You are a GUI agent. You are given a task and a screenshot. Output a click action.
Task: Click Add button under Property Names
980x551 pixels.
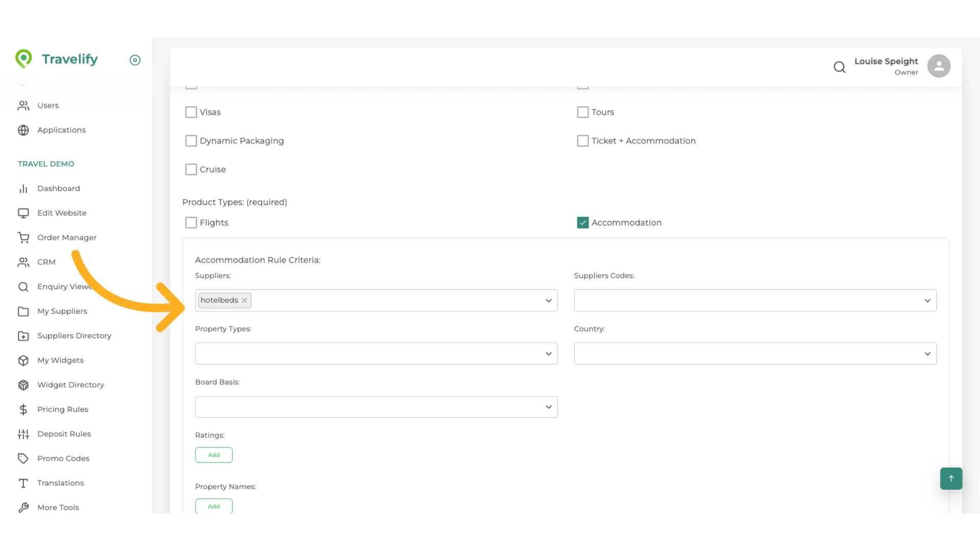tap(214, 506)
